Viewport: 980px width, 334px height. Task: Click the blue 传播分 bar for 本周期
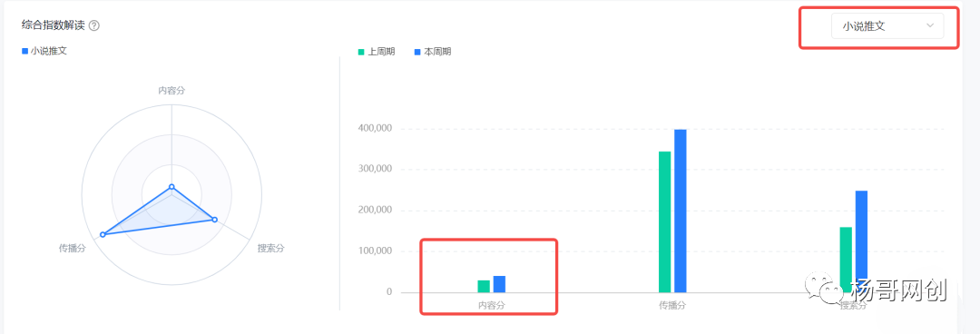pos(680,211)
